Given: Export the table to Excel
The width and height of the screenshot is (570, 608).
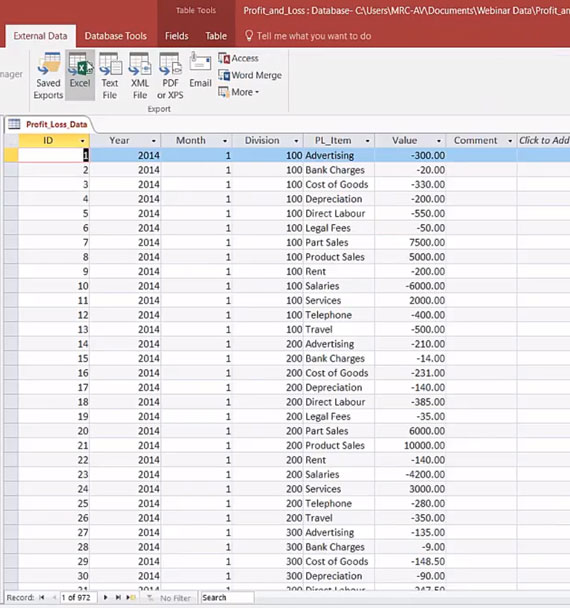Looking at the screenshot, I should point(80,75).
